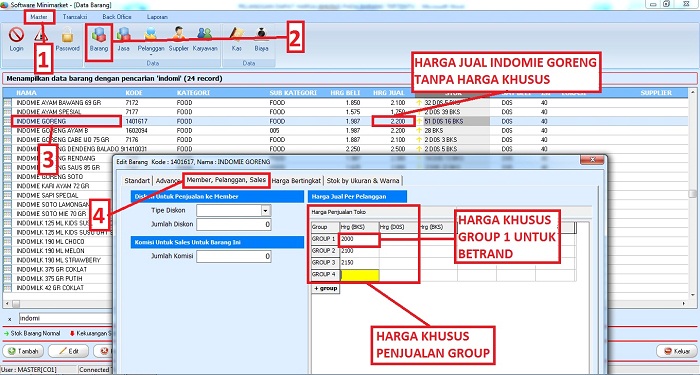The height and width of the screenshot is (375, 700).
Task: Sort by the NAMA column header
Action: pyautogui.click(x=26, y=93)
